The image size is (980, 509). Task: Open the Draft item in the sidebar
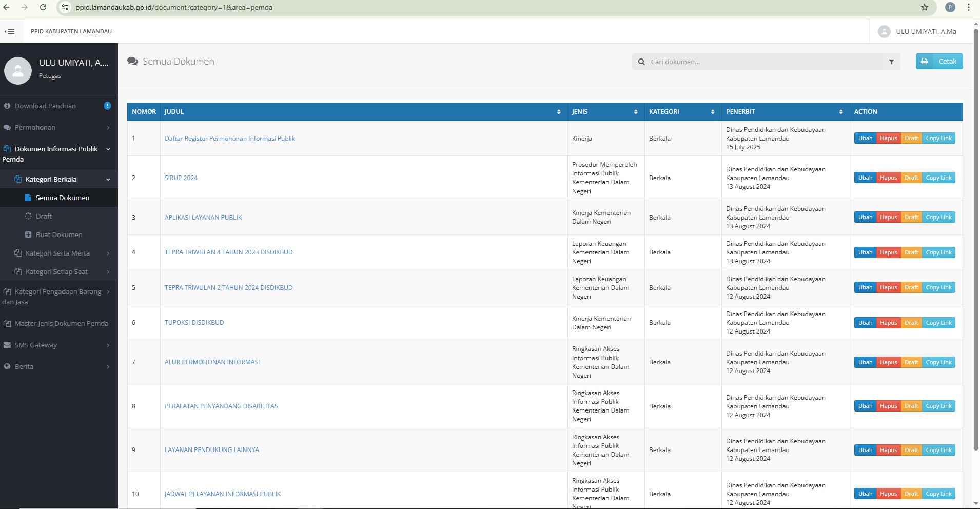coord(44,216)
